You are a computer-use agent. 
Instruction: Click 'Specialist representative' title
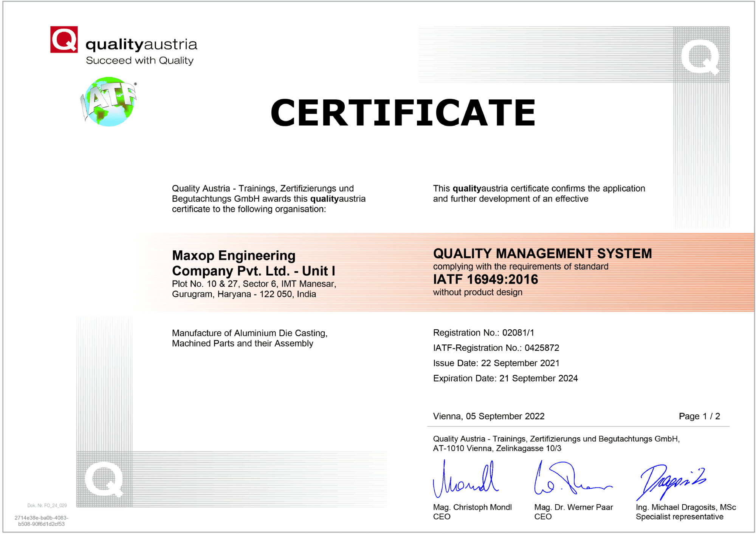[679, 517]
